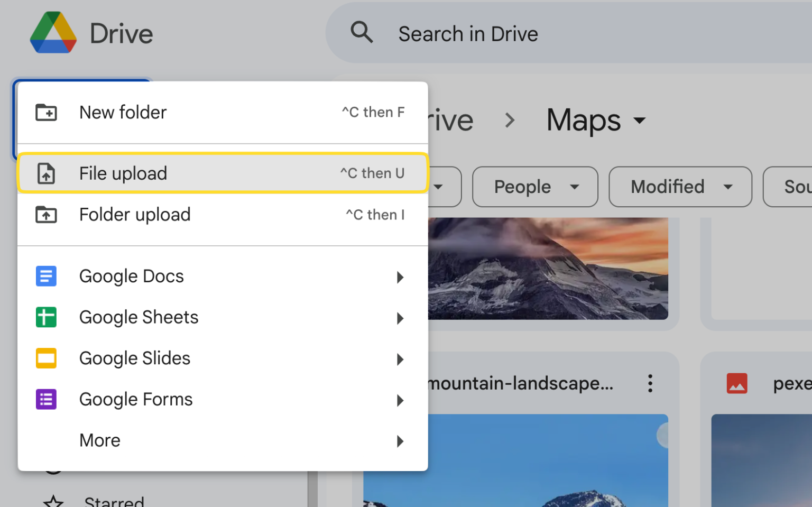The height and width of the screenshot is (507, 812).
Task: Open the People filter dropdown
Action: pyautogui.click(x=534, y=187)
